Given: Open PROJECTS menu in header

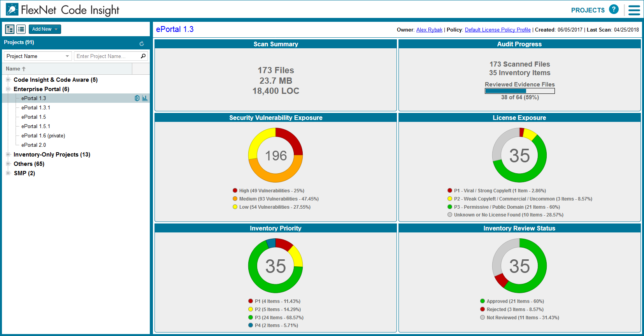Looking at the screenshot, I should [x=588, y=10].
